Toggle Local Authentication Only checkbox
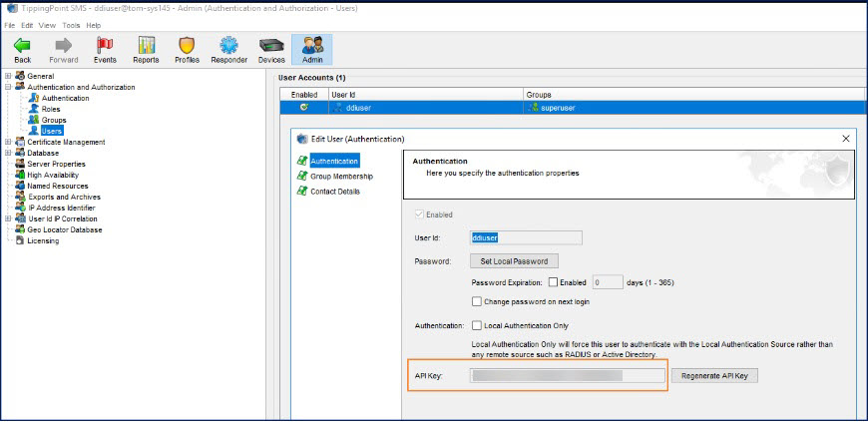The height and width of the screenshot is (422, 868). pyautogui.click(x=477, y=325)
